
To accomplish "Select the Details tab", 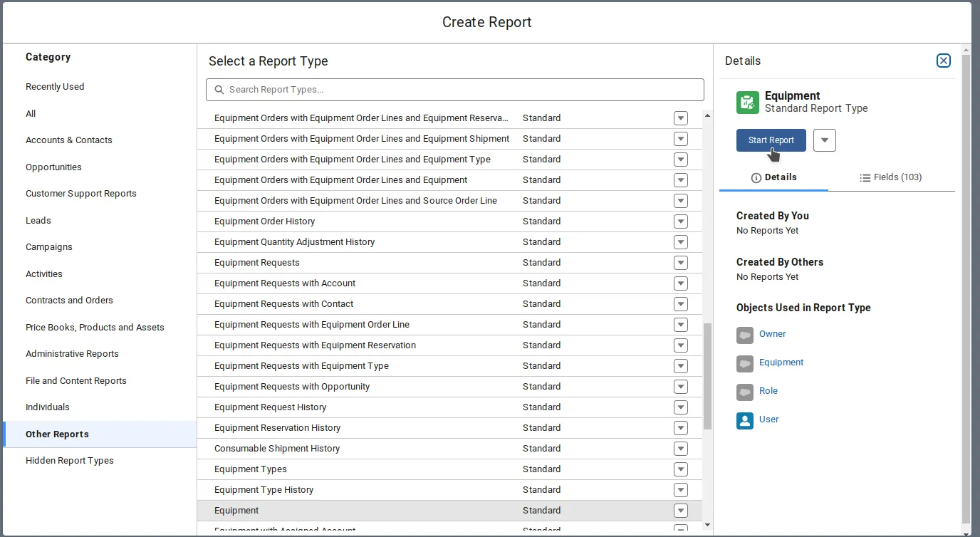I will pyautogui.click(x=774, y=177).
